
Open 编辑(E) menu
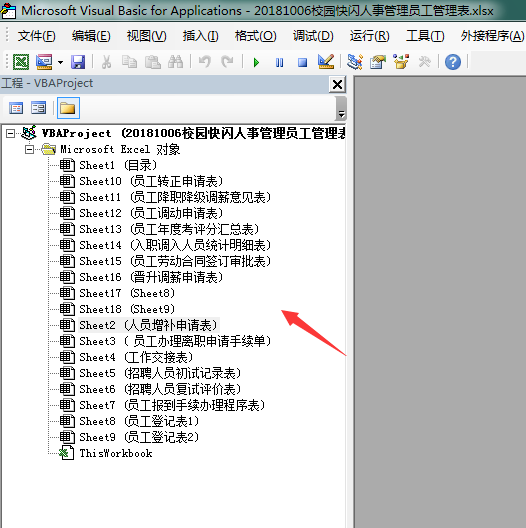pos(91,36)
